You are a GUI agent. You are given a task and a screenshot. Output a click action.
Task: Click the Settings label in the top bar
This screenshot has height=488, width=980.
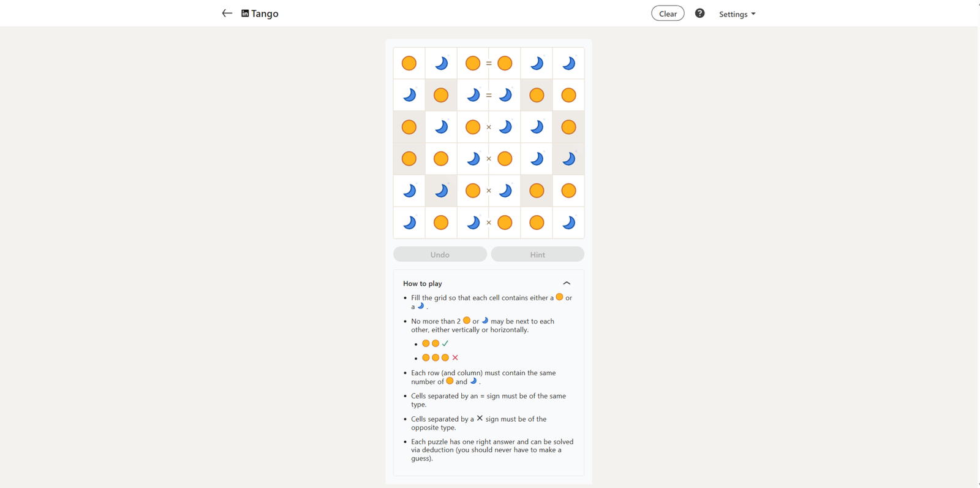(x=733, y=14)
